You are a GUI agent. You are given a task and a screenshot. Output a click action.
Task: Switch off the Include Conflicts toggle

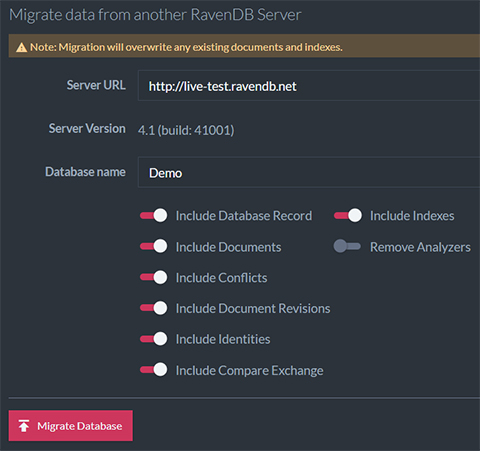[154, 277]
